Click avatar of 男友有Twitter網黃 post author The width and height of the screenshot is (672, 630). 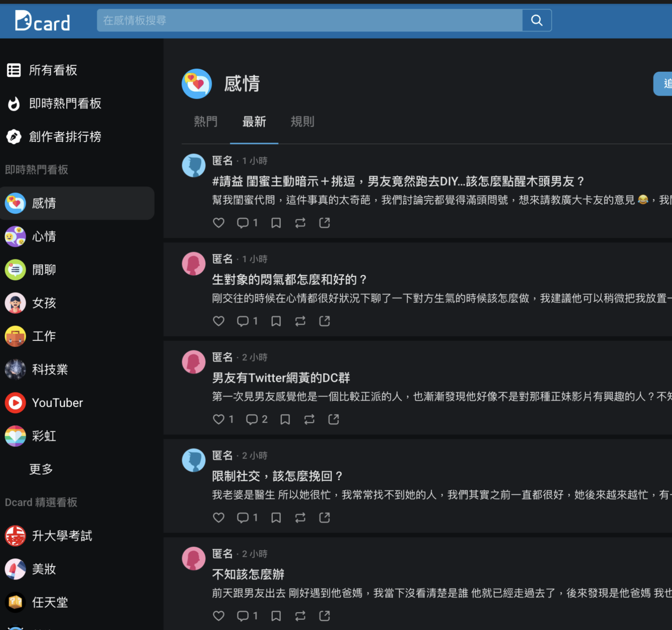coord(194,362)
